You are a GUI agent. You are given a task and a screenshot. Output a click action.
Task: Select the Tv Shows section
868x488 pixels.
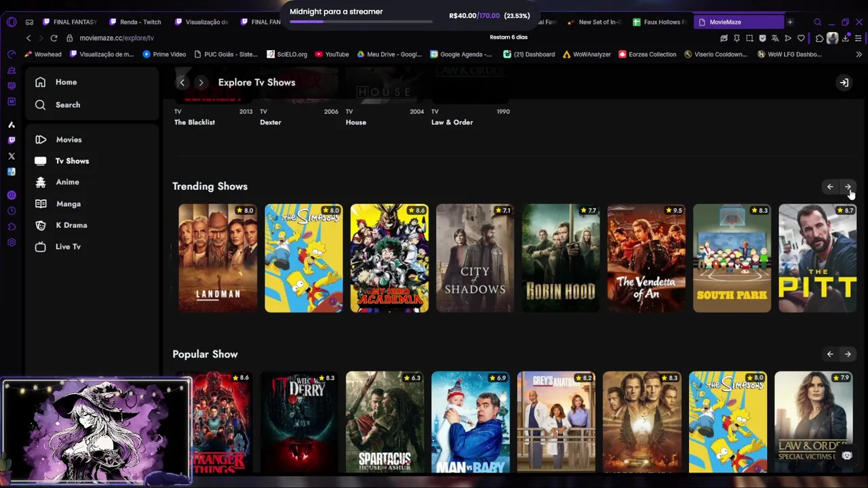point(72,161)
